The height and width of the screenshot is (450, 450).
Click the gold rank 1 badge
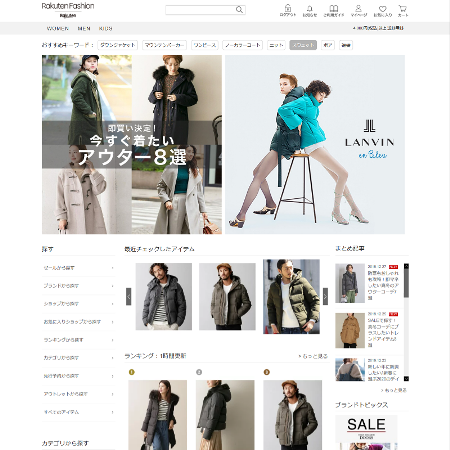(131, 372)
